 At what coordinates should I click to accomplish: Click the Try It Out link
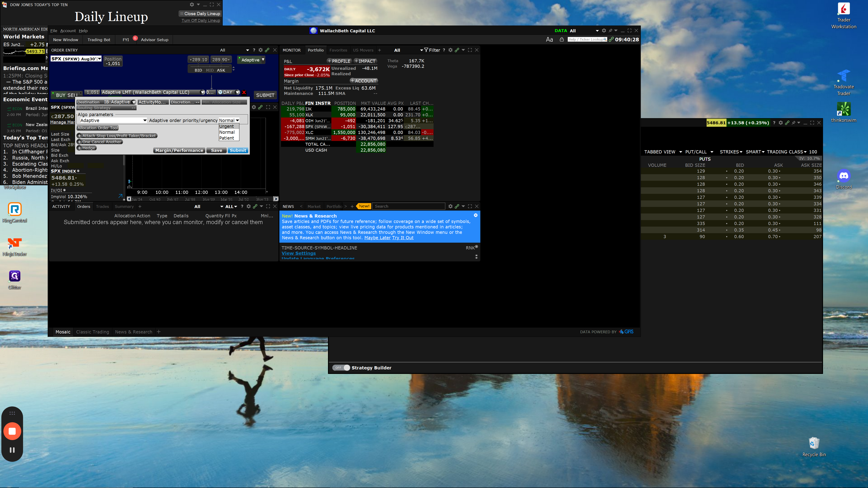point(403,238)
